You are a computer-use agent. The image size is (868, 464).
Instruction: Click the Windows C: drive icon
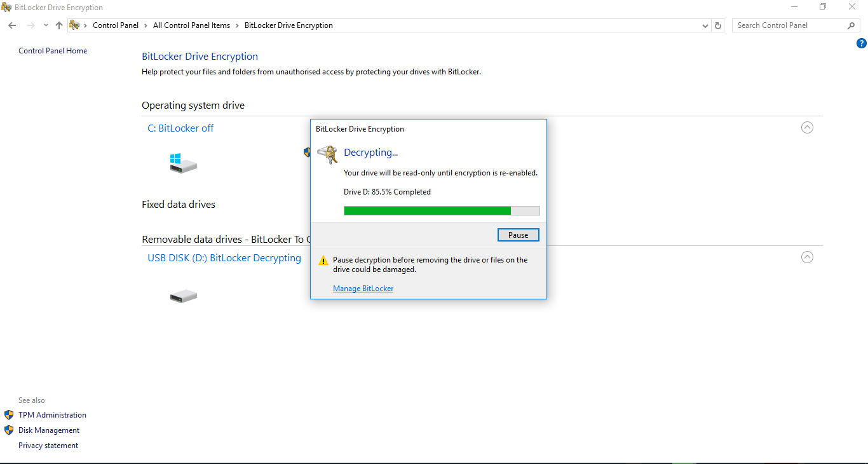pyautogui.click(x=183, y=163)
